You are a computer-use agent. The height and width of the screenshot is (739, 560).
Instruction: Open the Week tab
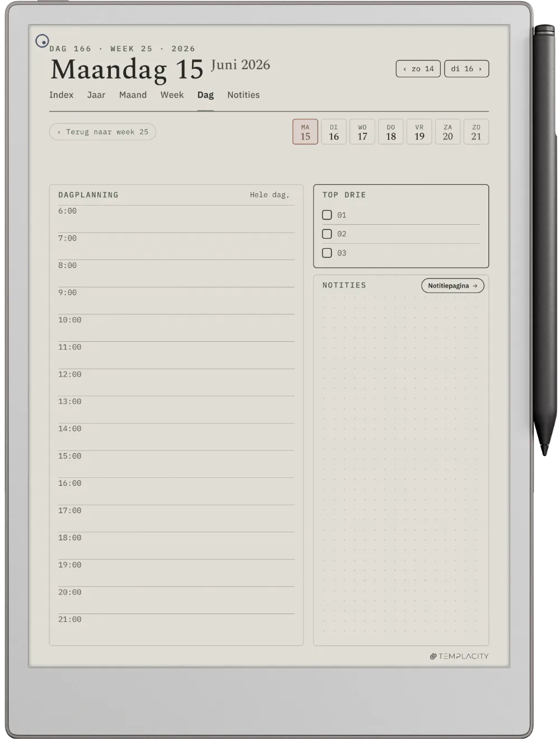click(172, 95)
